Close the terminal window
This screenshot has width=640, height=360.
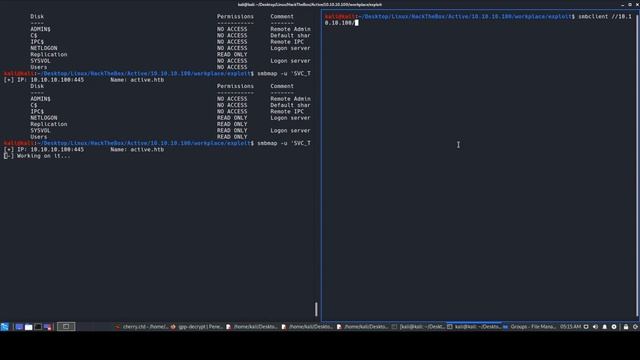coord(637,4)
